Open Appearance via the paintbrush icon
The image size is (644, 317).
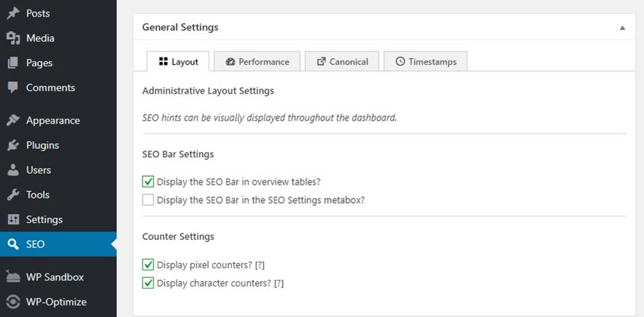tap(13, 120)
